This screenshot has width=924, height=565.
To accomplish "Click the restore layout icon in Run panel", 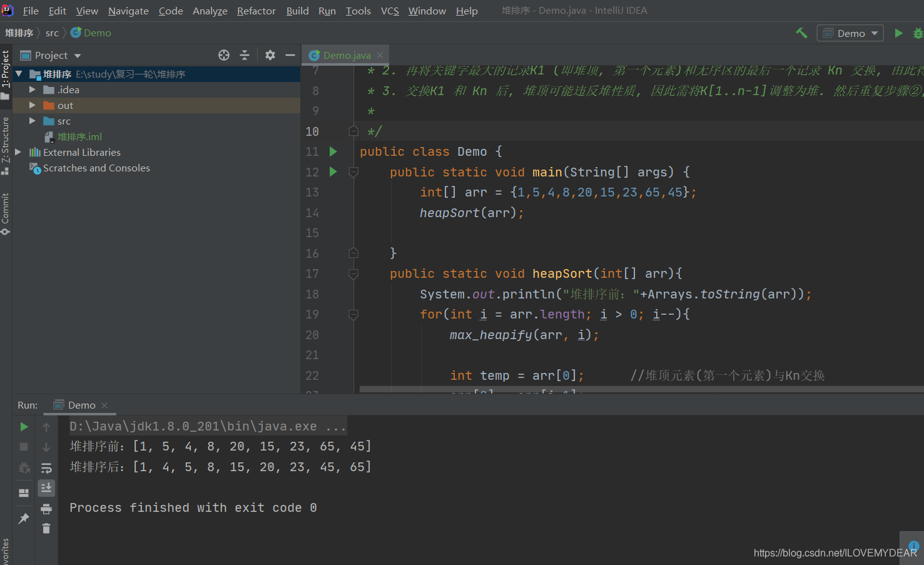I will [x=24, y=493].
